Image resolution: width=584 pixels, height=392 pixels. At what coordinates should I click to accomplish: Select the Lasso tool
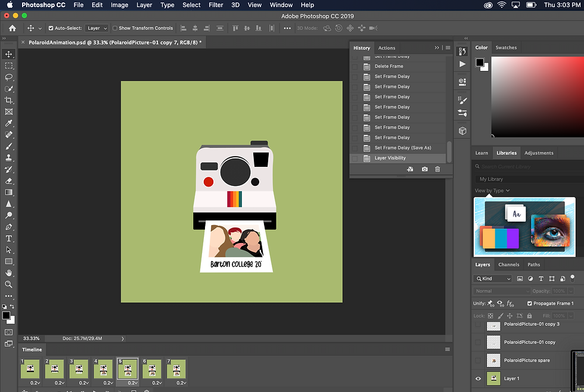[x=8, y=77]
